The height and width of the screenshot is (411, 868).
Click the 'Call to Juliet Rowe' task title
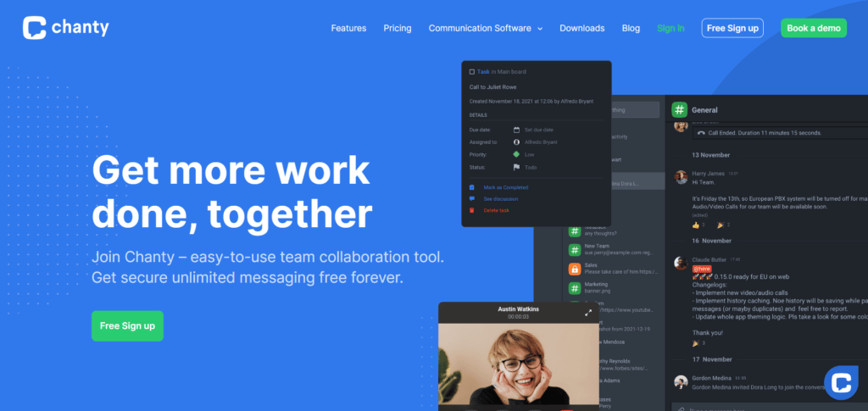[492, 86]
